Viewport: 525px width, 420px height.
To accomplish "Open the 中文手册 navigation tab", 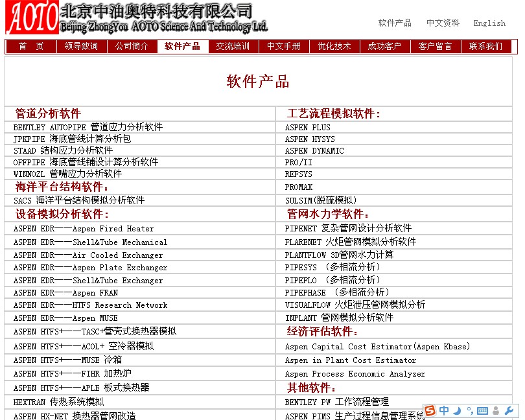I will click(284, 46).
